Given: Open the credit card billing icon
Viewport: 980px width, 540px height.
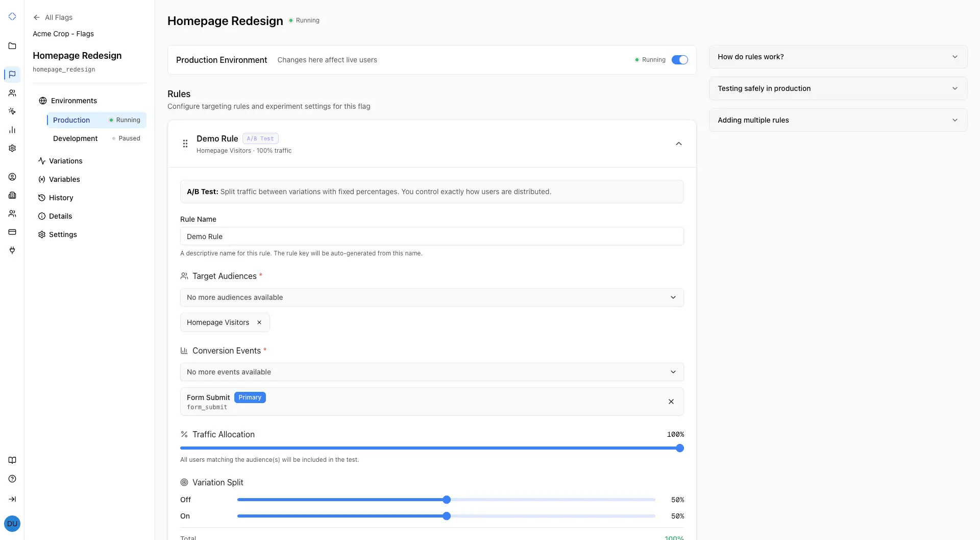Looking at the screenshot, I should coord(12,232).
